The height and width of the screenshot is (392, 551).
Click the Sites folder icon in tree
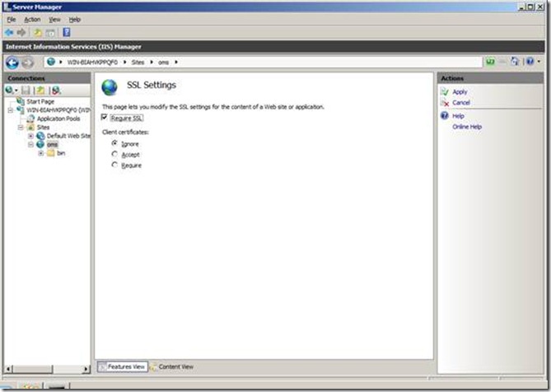31,127
